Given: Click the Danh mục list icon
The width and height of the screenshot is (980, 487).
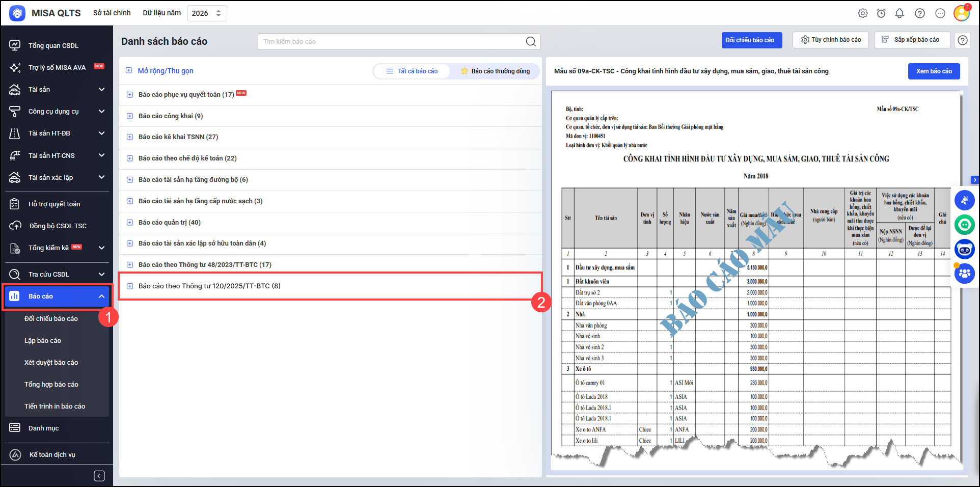Looking at the screenshot, I should coord(15,428).
